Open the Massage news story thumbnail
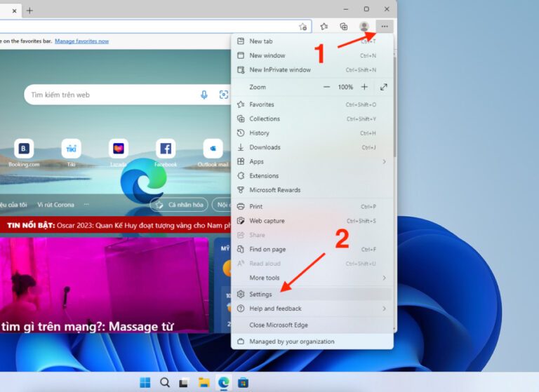This screenshot has height=392, width=539. (x=104, y=285)
